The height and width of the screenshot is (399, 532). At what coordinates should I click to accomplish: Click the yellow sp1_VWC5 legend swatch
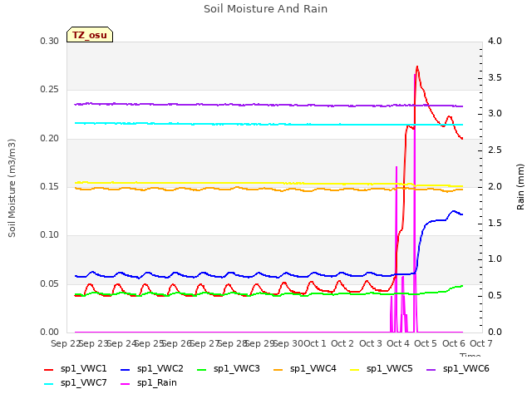[x=355, y=370]
